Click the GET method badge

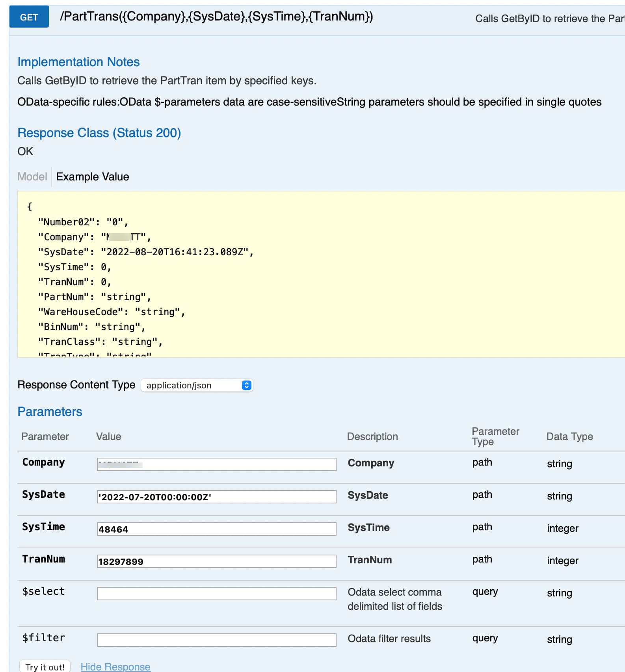(29, 17)
